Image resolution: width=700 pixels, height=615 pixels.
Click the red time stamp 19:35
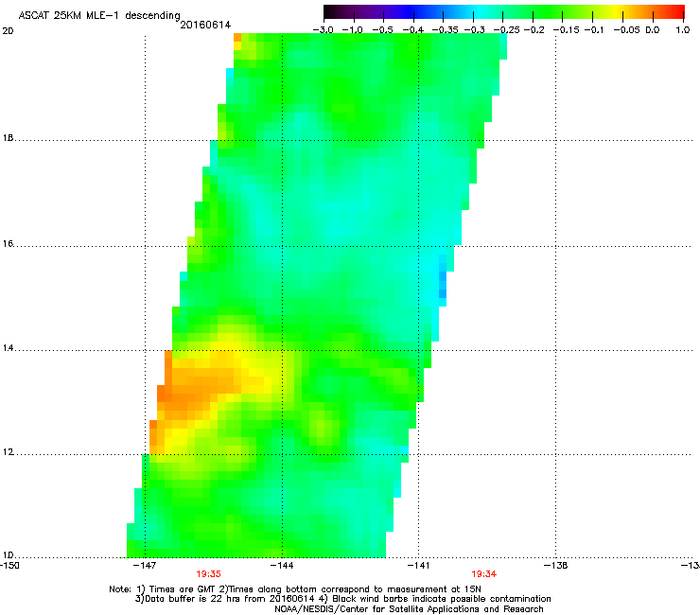tap(208, 574)
